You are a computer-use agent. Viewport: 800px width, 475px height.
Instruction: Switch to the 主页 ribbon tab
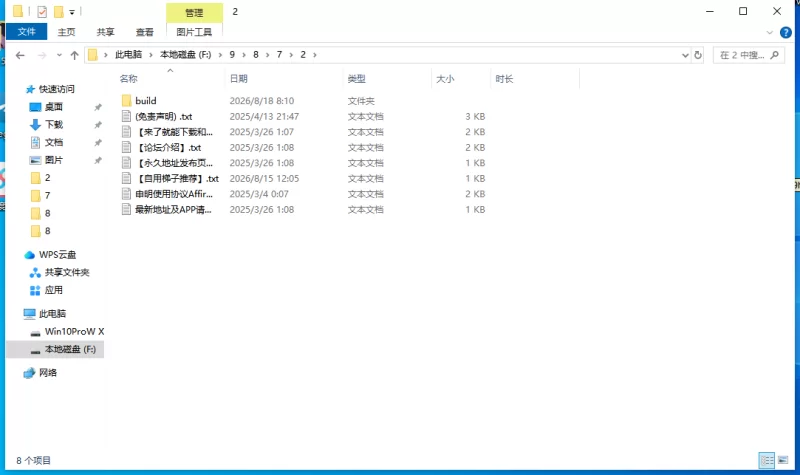(66, 32)
